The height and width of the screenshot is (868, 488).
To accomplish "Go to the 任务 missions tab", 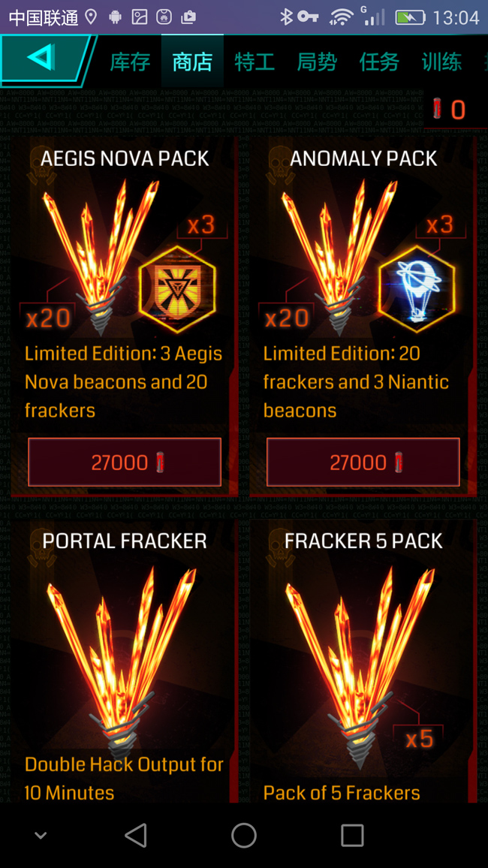I will [379, 62].
